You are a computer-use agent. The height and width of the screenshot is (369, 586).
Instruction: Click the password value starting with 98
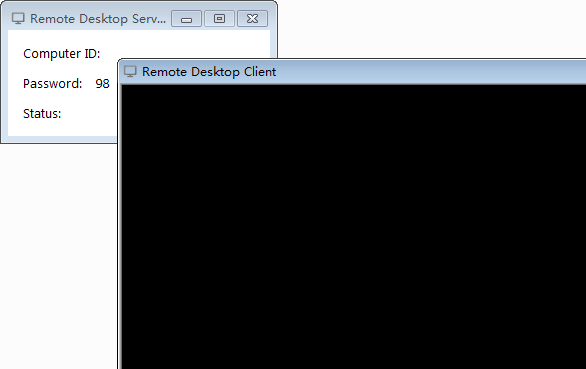102,83
